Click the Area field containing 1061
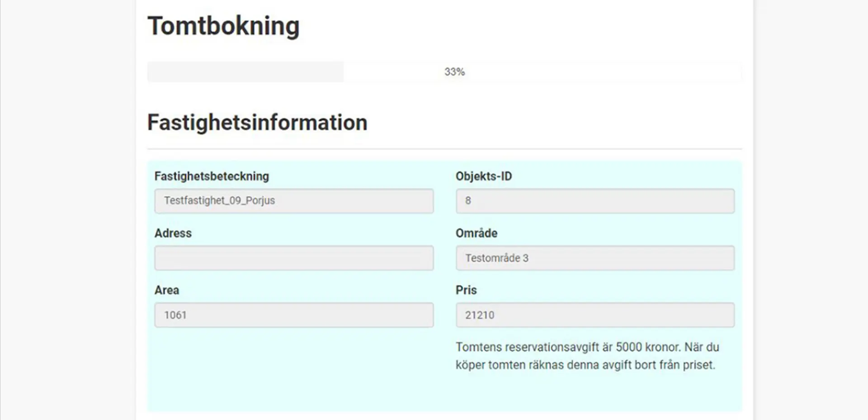This screenshot has width=868, height=420. pos(294,315)
